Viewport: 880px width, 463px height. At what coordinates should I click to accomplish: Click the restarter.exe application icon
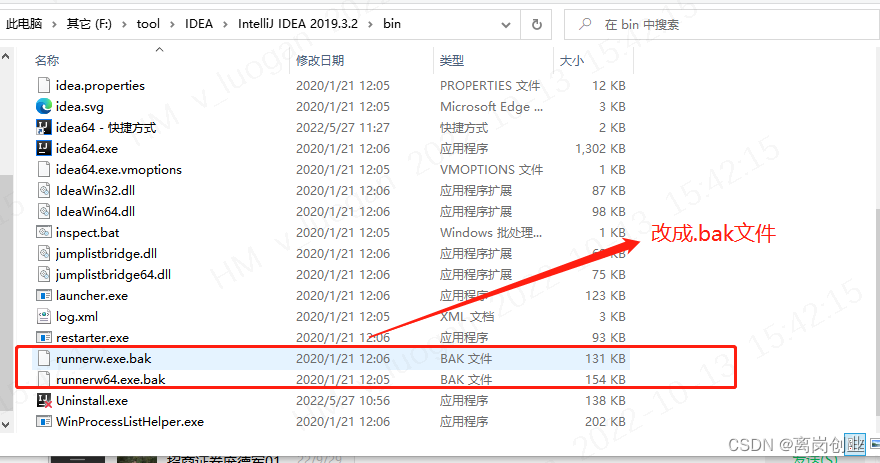[x=44, y=337]
